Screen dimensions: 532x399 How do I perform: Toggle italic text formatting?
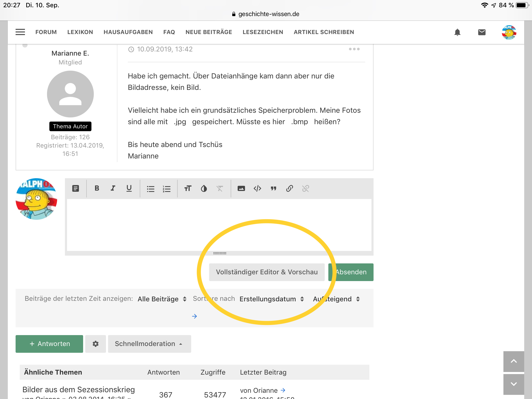click(113, 188)
